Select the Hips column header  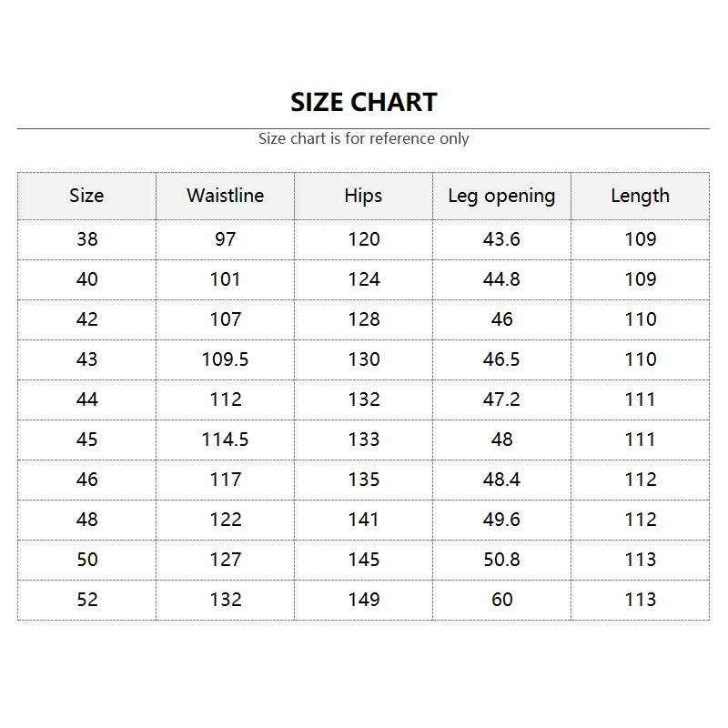(363, 196)
